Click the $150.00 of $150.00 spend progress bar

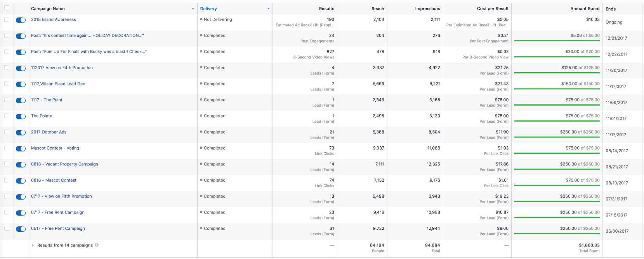[x=557, y=89]
